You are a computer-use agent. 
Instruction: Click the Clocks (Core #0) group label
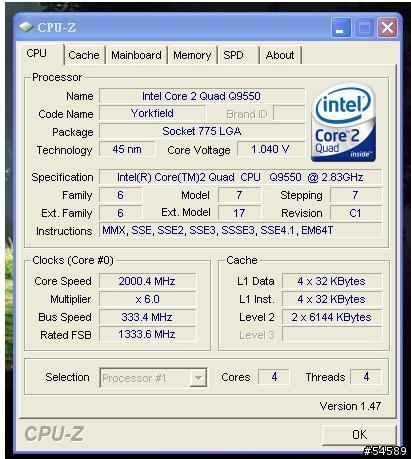[73, 260]
